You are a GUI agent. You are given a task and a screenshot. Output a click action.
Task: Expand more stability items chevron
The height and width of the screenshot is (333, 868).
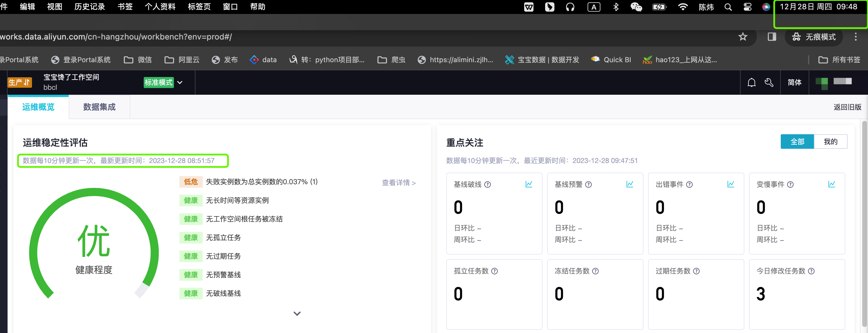297,314
